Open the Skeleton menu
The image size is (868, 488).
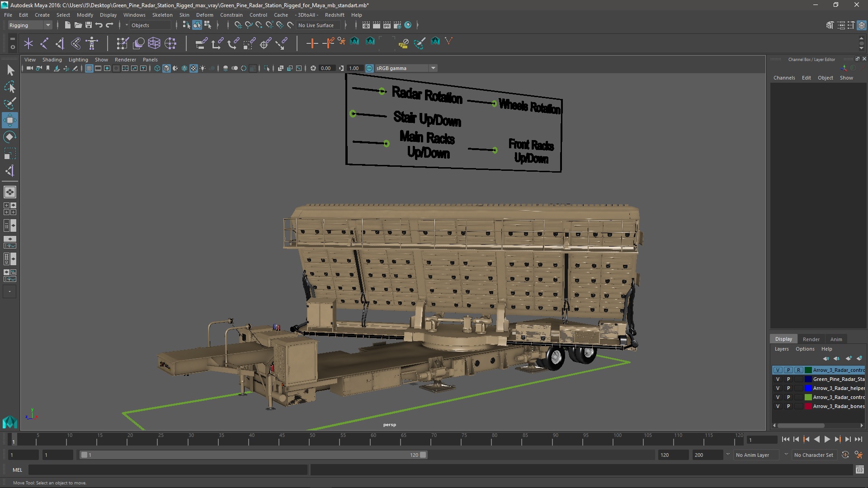coord(162,15)
